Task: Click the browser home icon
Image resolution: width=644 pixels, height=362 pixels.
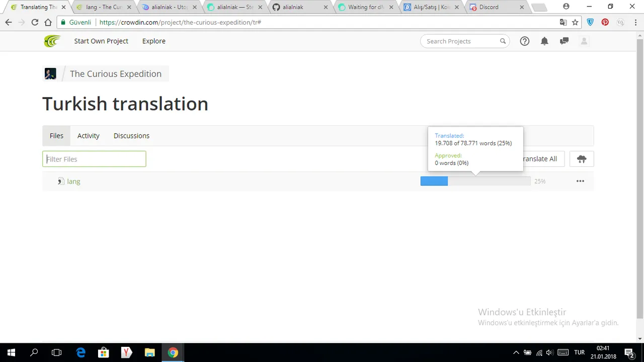Action: point(48,22)
